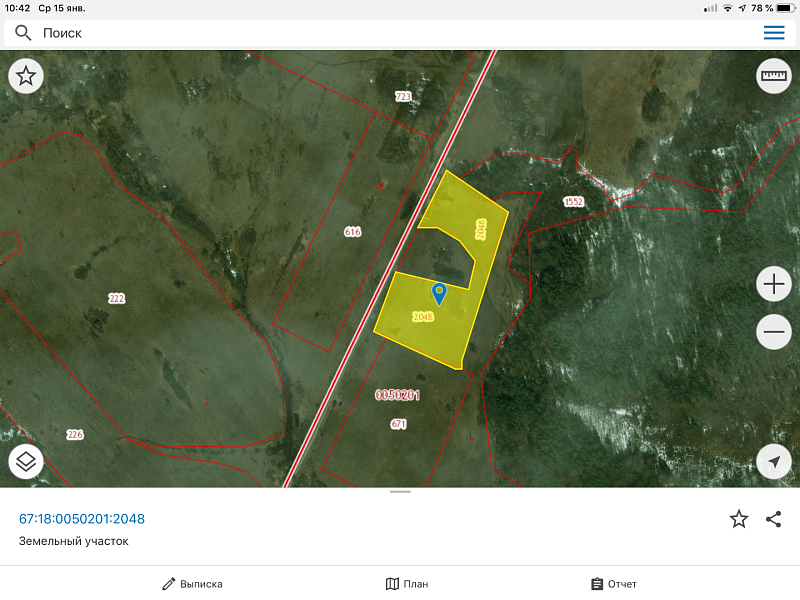The image size is (800, 600).
Task: Open the План tab
Action: tap(407, 584)
